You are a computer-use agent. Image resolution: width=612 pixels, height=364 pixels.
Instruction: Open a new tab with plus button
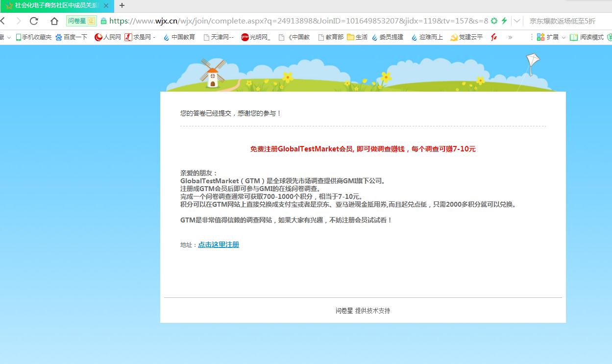(122, 5)
